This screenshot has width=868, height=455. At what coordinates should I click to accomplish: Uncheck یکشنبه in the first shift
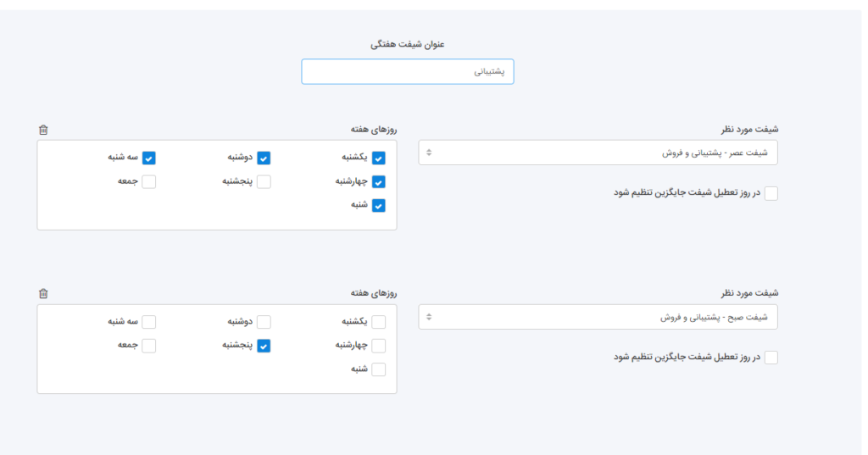[x=378, y=158]
